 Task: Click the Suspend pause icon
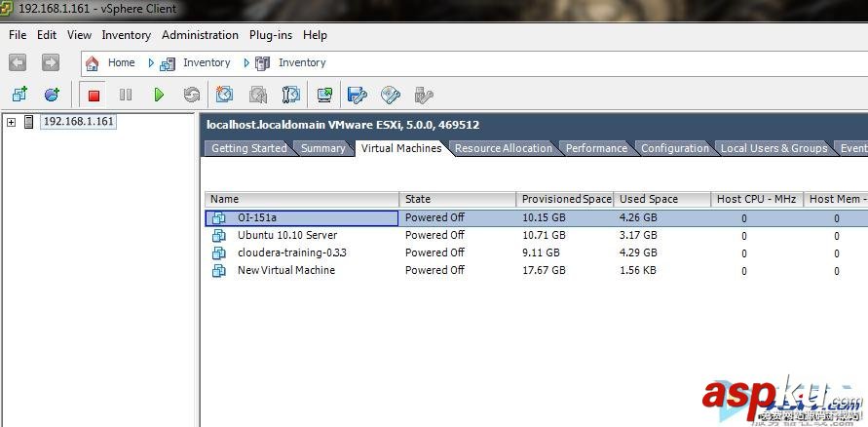(126, 96)
